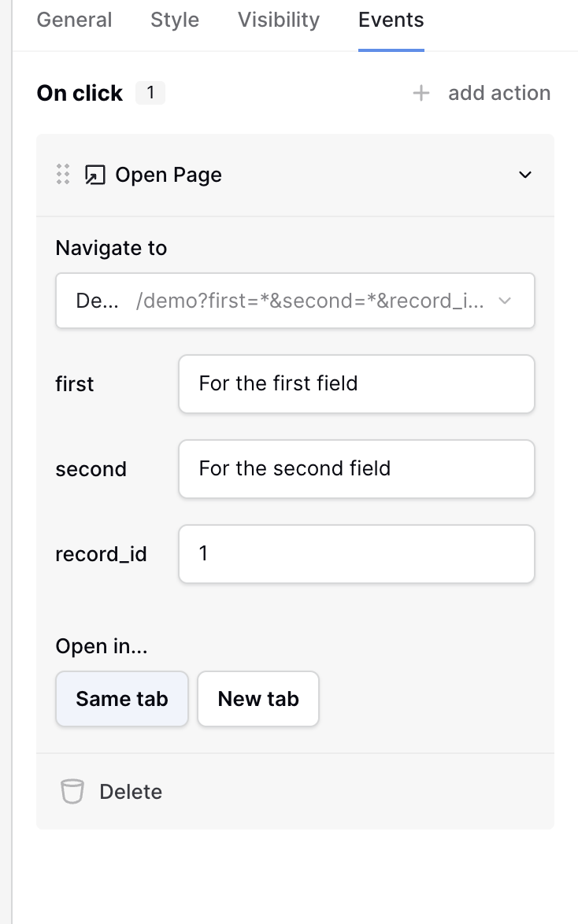Click the Open Page arrow icon
Viewport: 578px width, 924px height.
pyautogui.click(x=94, y=175)
